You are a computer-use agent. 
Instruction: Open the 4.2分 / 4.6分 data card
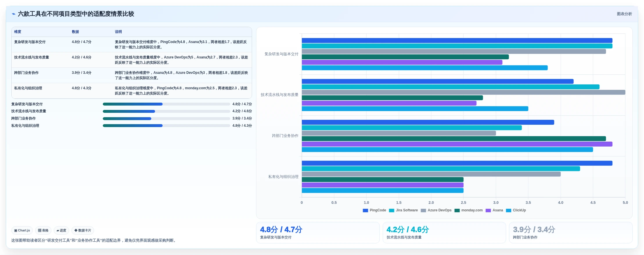[x=444, y=233]
